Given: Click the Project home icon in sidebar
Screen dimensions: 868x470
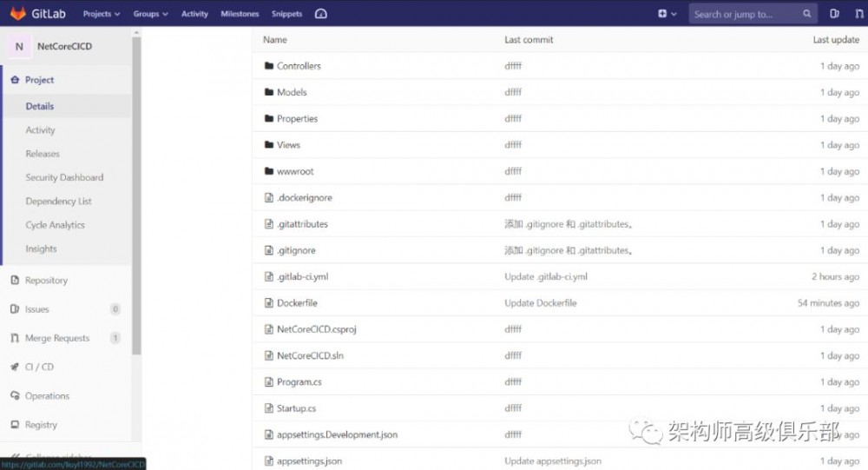Looking at the screenshot, I should click(x=15, y=80).
